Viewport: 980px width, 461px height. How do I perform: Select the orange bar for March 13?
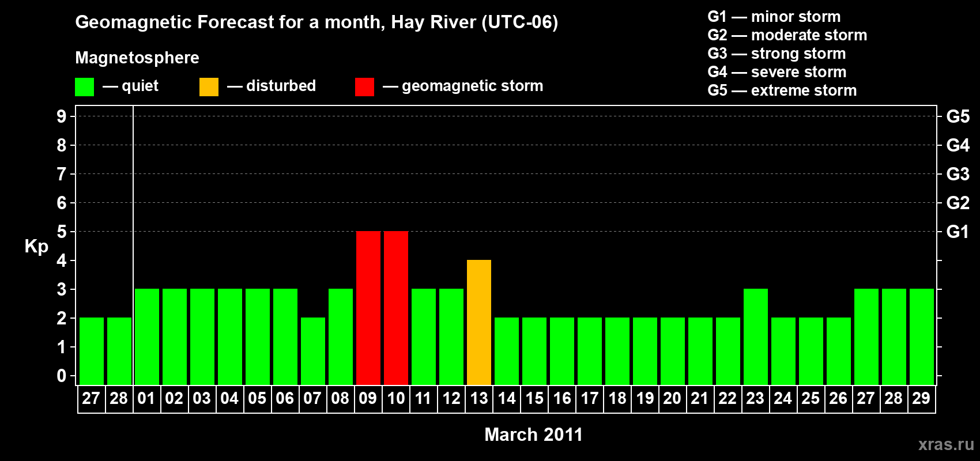(479, 322)
